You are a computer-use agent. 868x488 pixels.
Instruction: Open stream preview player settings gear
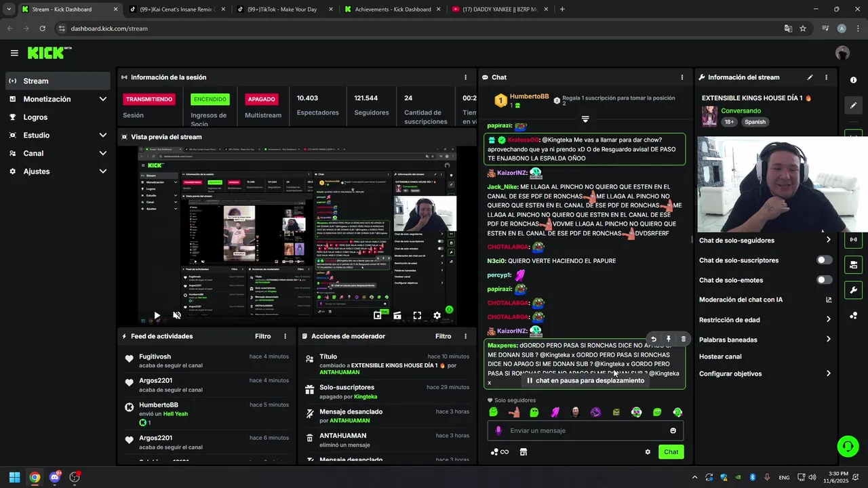[x=437, y=315]
